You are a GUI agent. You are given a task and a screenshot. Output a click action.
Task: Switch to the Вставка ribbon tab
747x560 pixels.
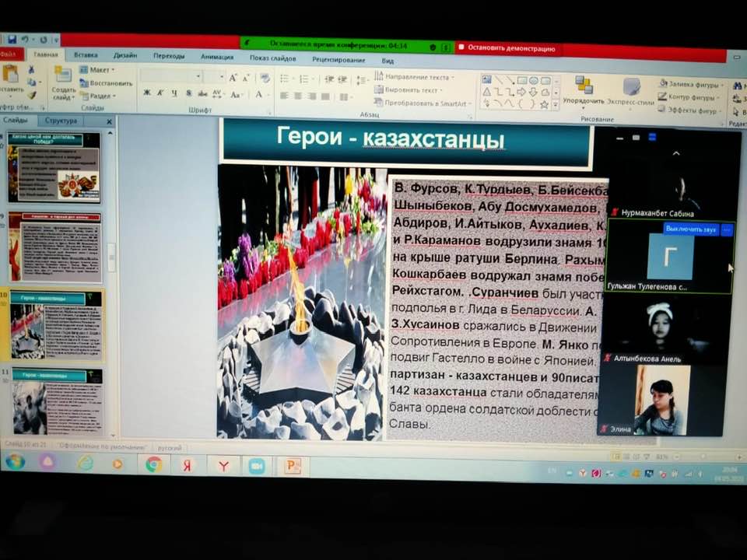[x=86, y=54]
